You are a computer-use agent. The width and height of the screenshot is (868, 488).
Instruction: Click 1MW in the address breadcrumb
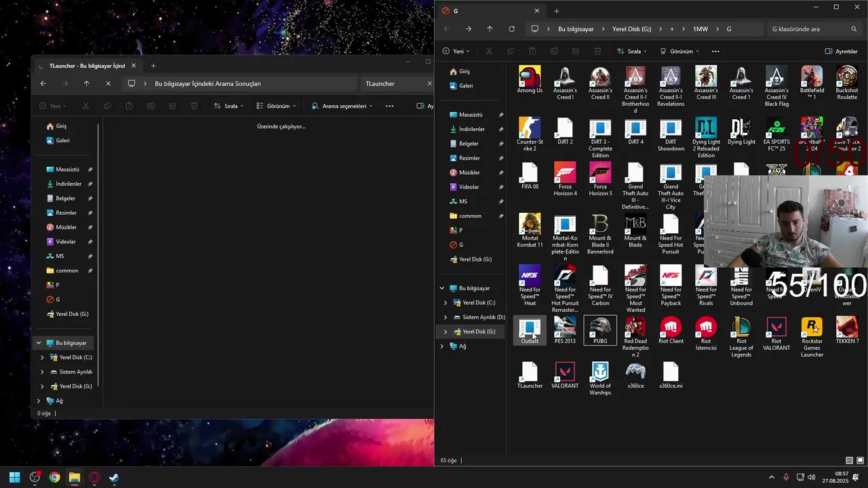[x=700, y=29]
